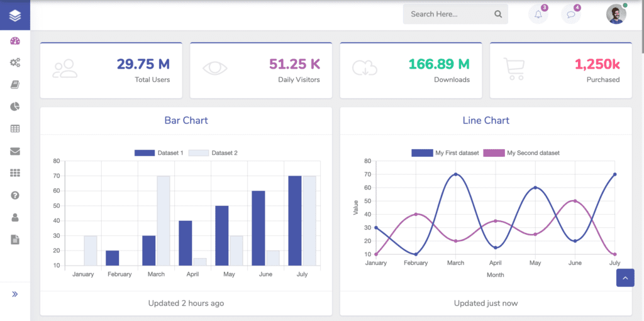Image resolution: width=644 pixels, height=321 pixels.
Task: Click the dark June bar at 60
Action: pos(258,228)
